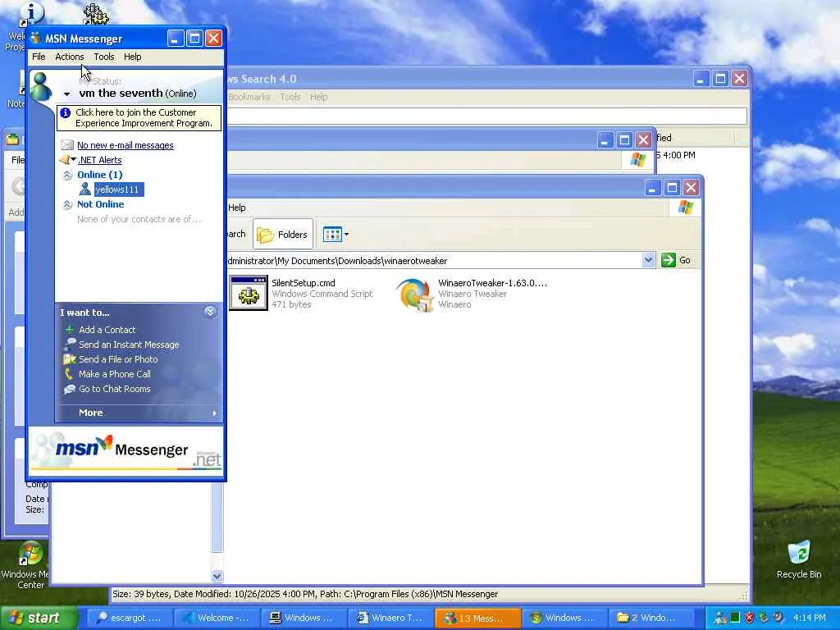The image size is (840, 630).
Task: Switch to the Welcome taskbar item
Action: [x=217, y=619]
